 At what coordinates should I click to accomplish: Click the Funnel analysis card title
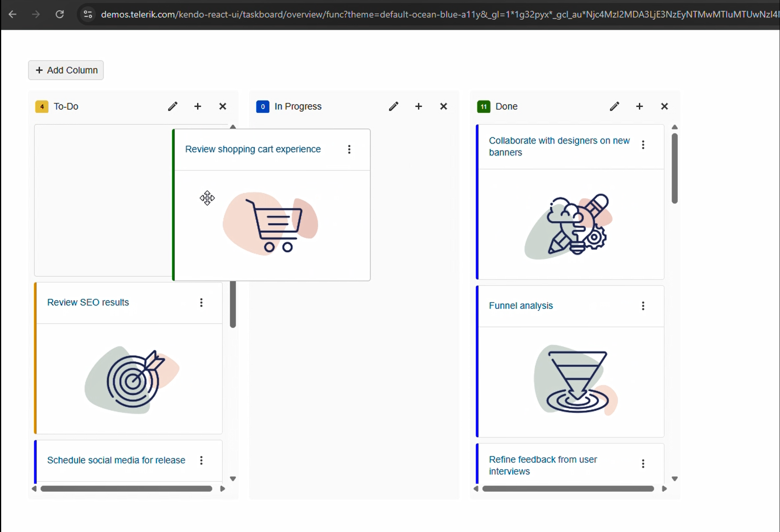521,306
